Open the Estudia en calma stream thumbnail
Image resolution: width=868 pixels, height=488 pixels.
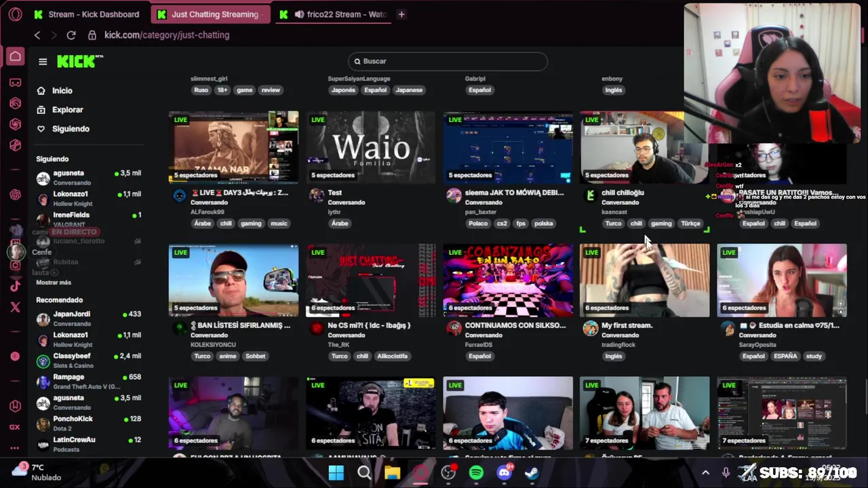click(782, 281)
